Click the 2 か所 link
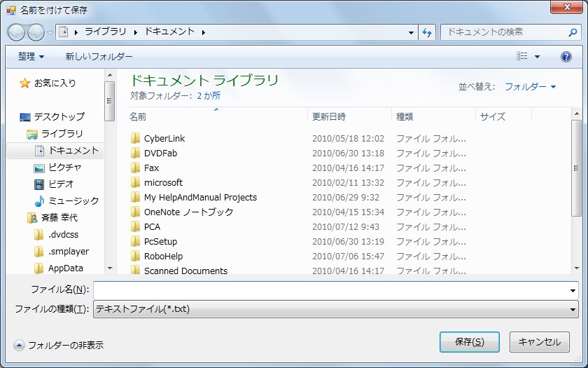Viewport: 588px width, 368px height. pyautogui.click(x=209, y=96)
